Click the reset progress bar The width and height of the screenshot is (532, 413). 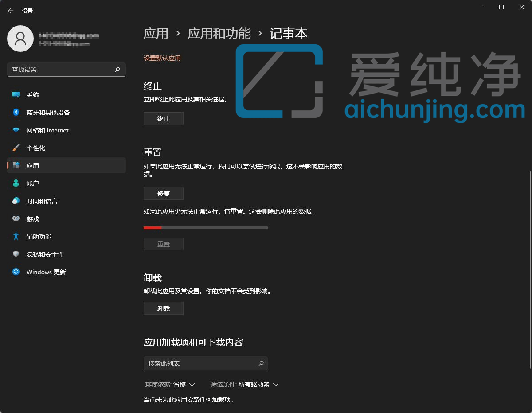click(x=205, y=227)
